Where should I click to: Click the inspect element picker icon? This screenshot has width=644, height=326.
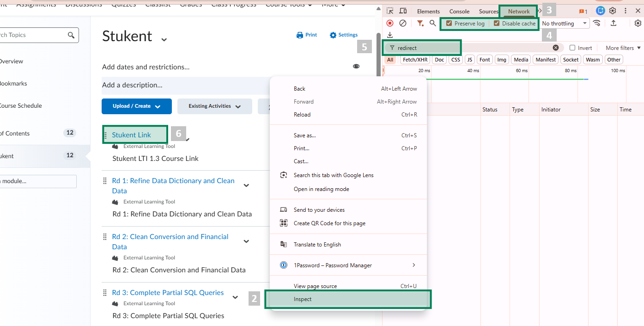pos(390,11)
